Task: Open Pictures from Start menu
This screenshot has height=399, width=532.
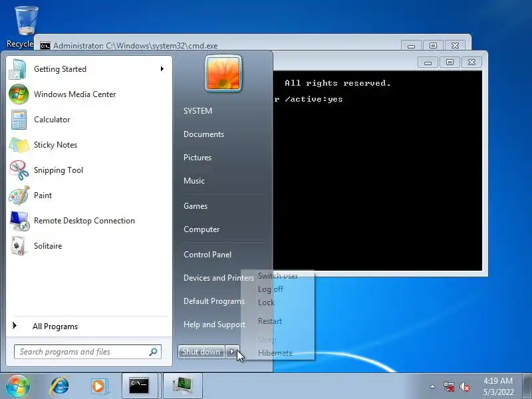Action: [198, 158]
